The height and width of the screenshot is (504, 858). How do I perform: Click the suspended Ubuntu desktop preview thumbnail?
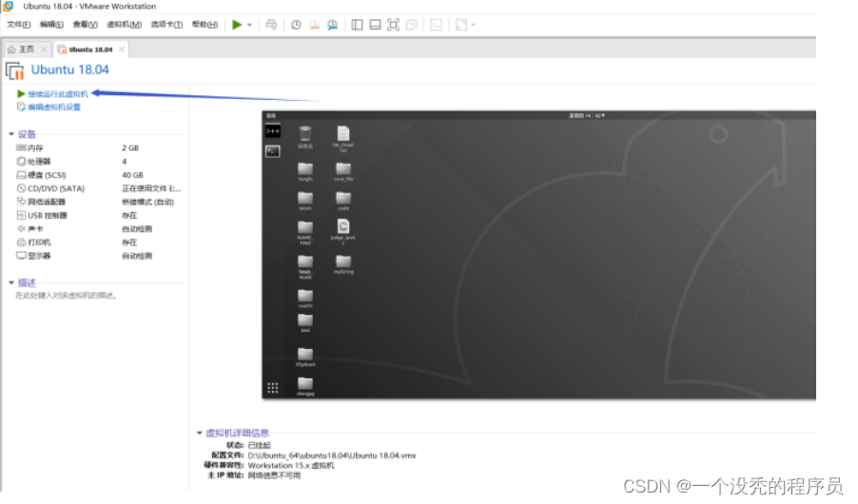(x=538, y=255)
